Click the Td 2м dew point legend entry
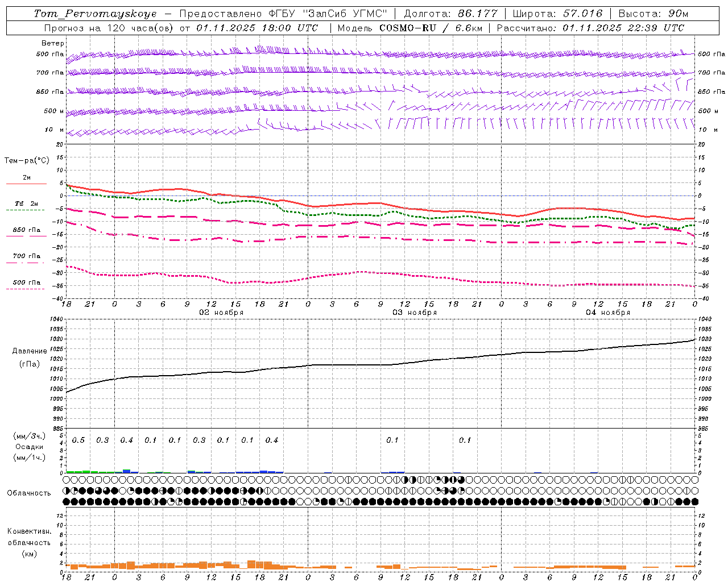Viewport: 728px width, 582px height. coord(26,203)
